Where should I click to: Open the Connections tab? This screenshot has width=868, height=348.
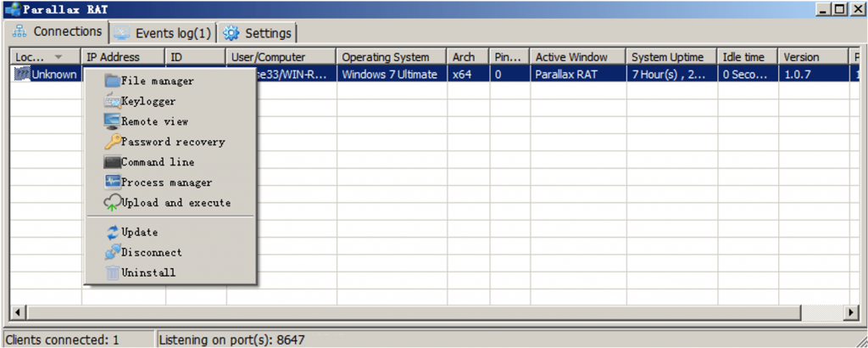click(57, 31)
